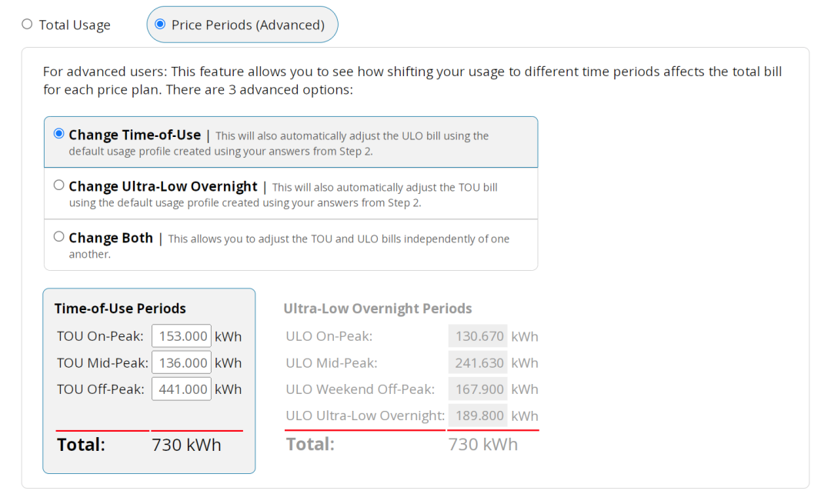Click the 730 kWh Time-of-Use total
The image size is (831, 504).
186,445
